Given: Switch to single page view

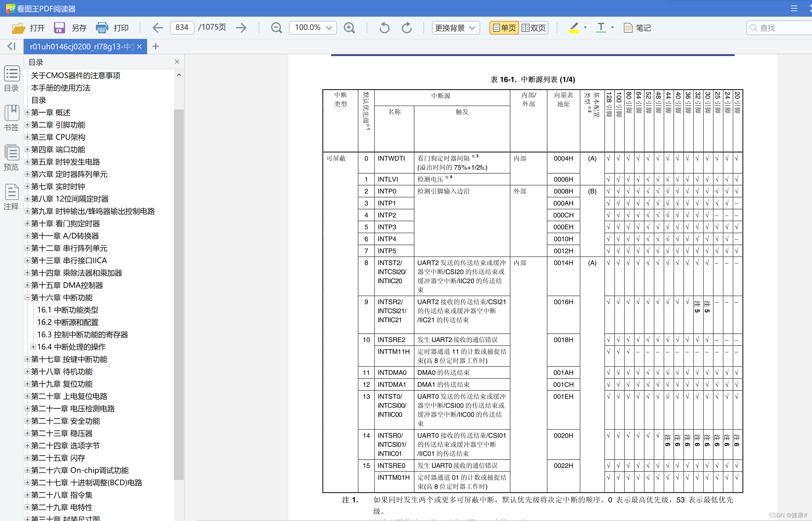Looking at the screenshot, I should 504,28.
